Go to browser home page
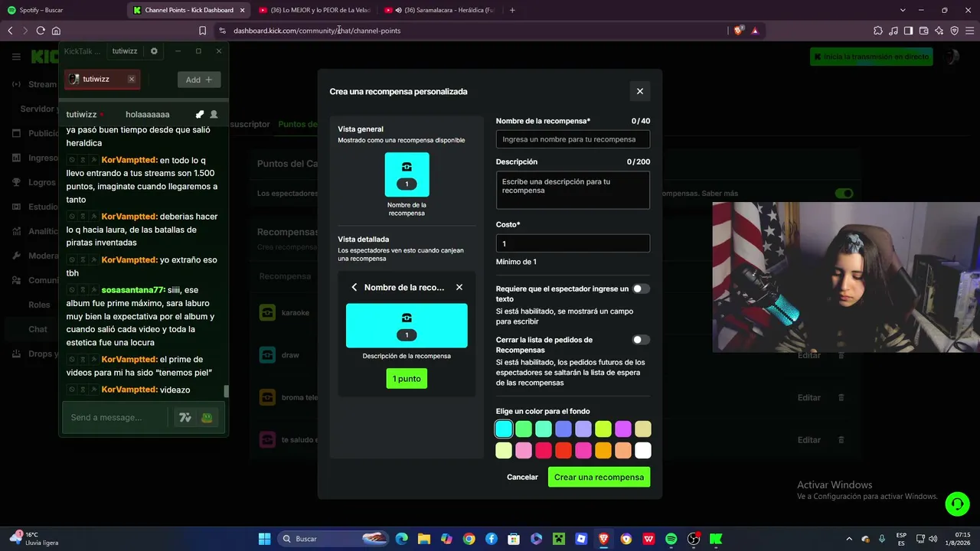 click(x=56, y=31)
